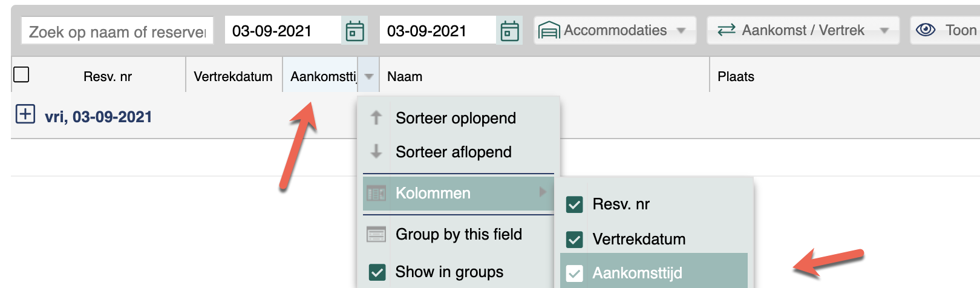Open the second date calendar picker icon
Image resolution: width=980 pixels, height=288 pixels.
[509, 30]
